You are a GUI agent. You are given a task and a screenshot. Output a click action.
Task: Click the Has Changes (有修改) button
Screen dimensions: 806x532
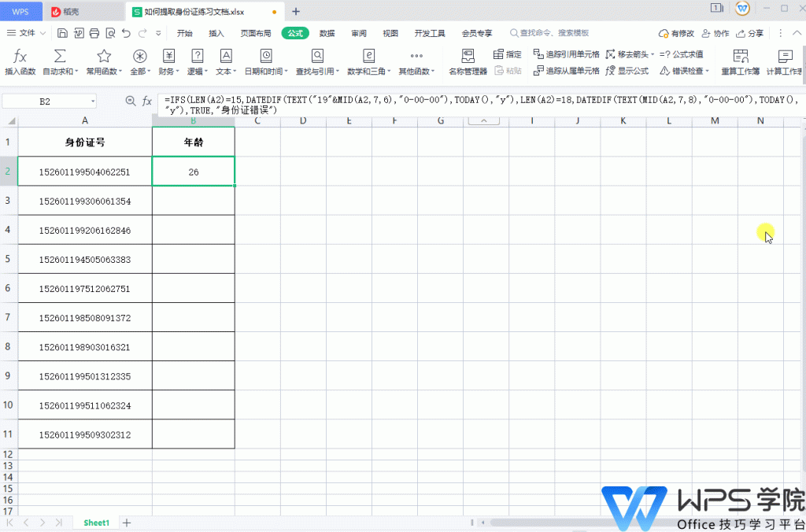tap(676, 33)
